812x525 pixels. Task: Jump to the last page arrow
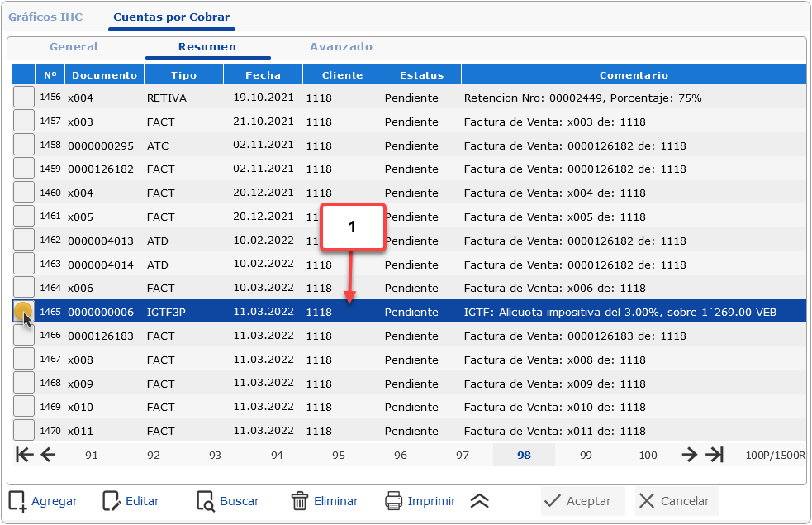tap(715, 455)
